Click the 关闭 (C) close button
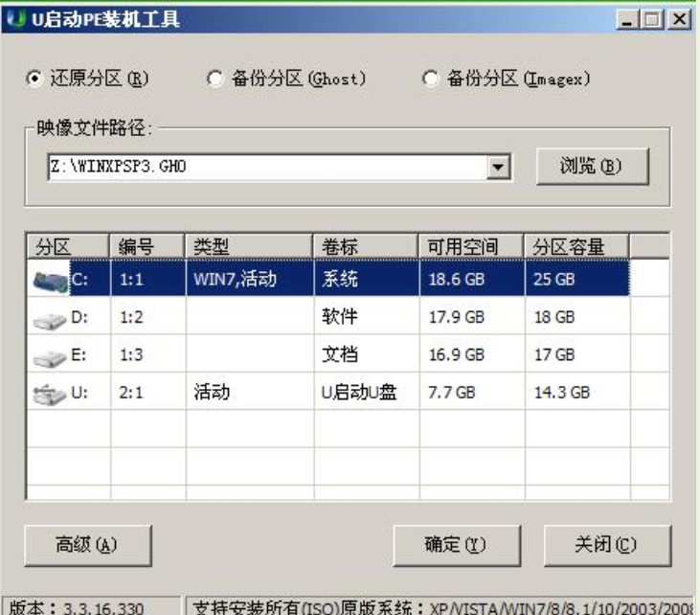700x615 pixels. (x=607, y=545)
